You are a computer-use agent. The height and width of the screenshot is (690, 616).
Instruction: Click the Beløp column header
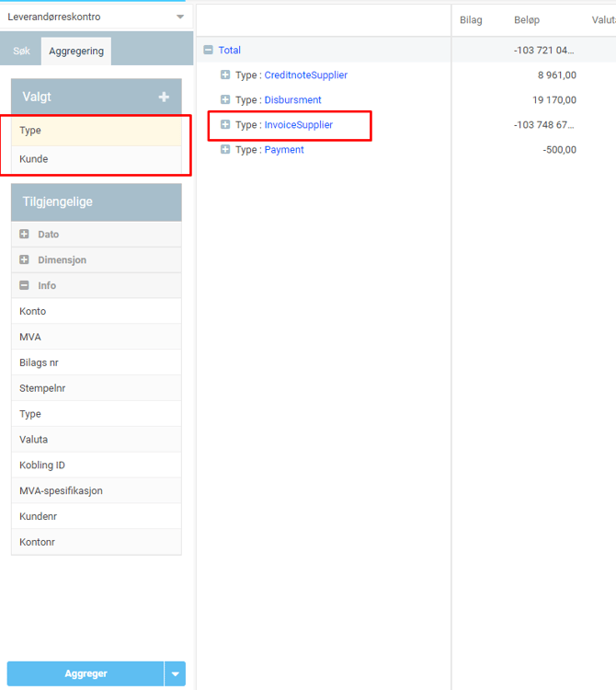527,20
